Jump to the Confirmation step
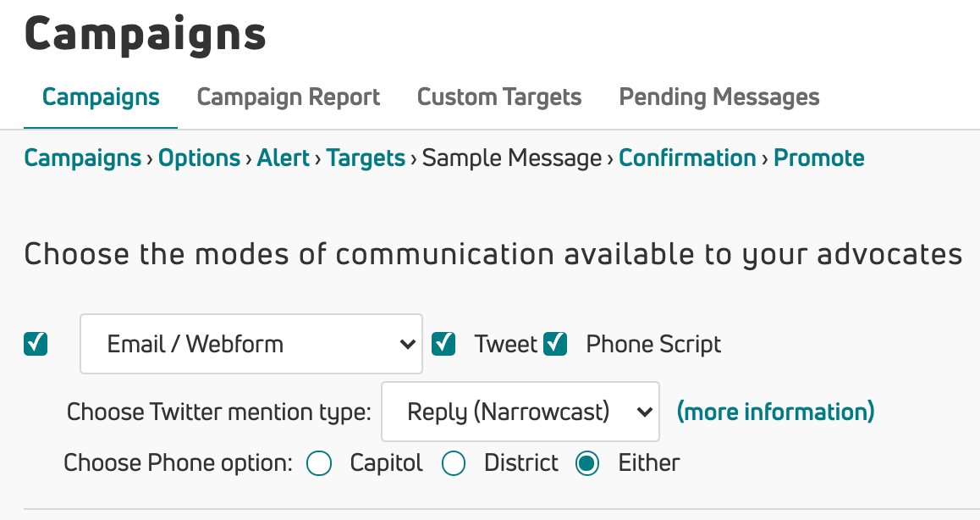The height and width of the screenshot is (520, 980). (687, 158)
